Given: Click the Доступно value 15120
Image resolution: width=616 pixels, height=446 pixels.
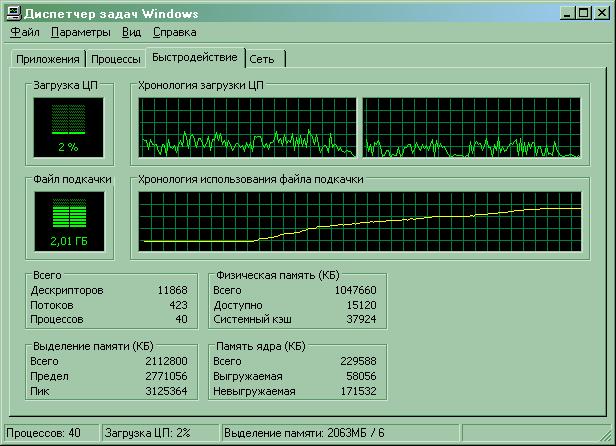Looking at the screenshot, I should (361, 305).
